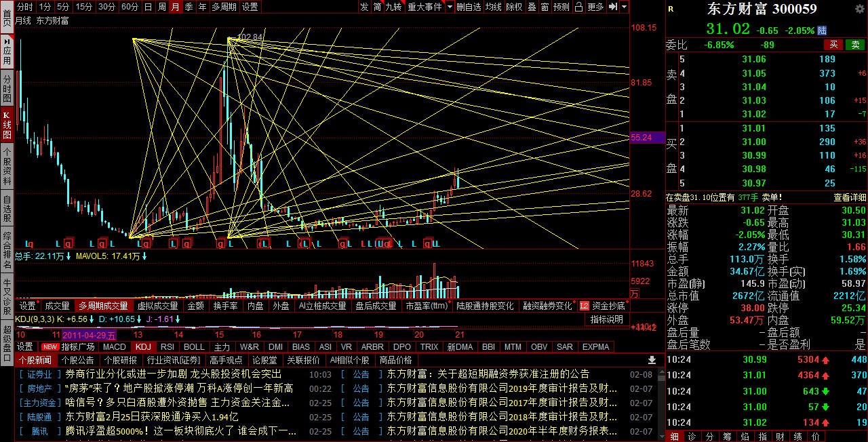The width and height of the screenshot is (868, 442).
Task: Open 个股资料 in left sidebar
Action: pos(7,166)
